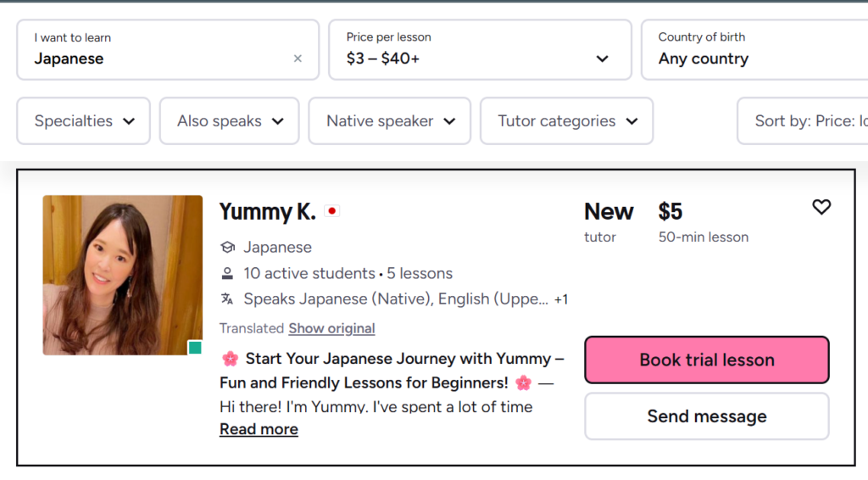
Task: Expand the Tutor categories dropdown
Action: point(566,121)
